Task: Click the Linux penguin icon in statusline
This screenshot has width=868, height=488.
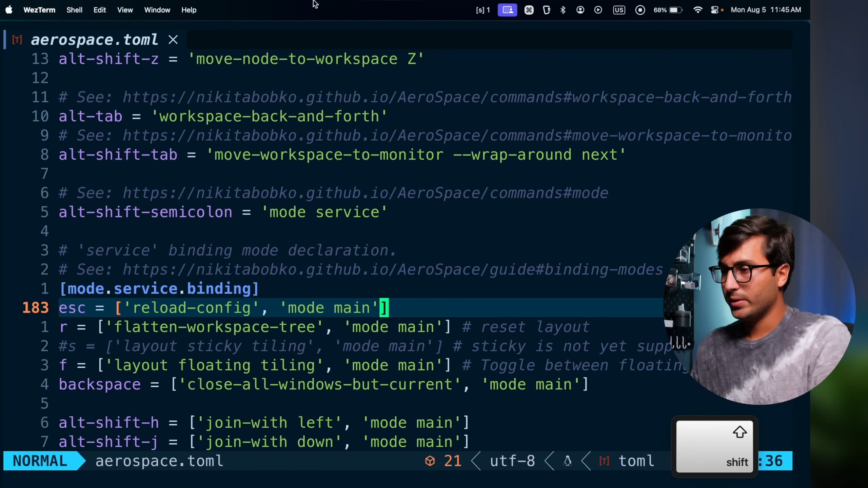Action: (x=568, y=461)
